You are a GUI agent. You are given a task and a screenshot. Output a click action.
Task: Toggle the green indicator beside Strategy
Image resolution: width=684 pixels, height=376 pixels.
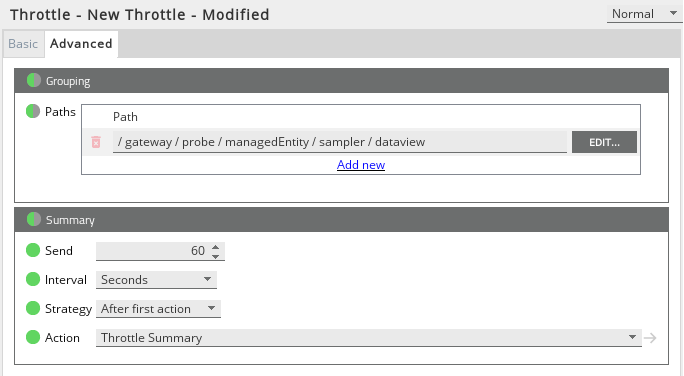[x=33, y=308]
